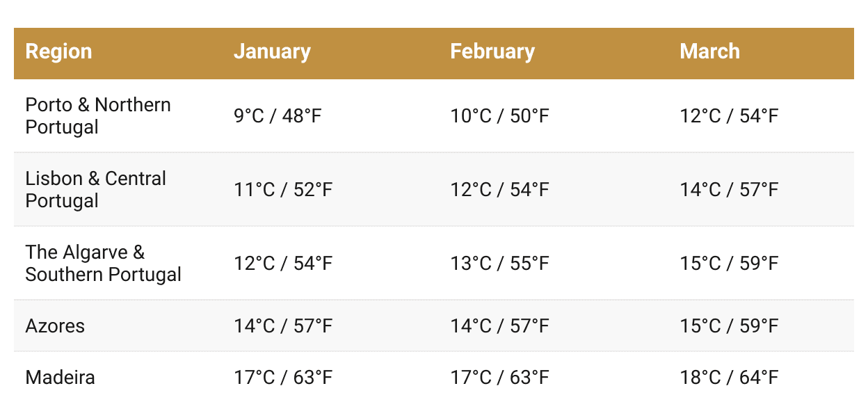
Task: Select the Porto & Northern Portugal row label
Action: click(x=98, y=116)
